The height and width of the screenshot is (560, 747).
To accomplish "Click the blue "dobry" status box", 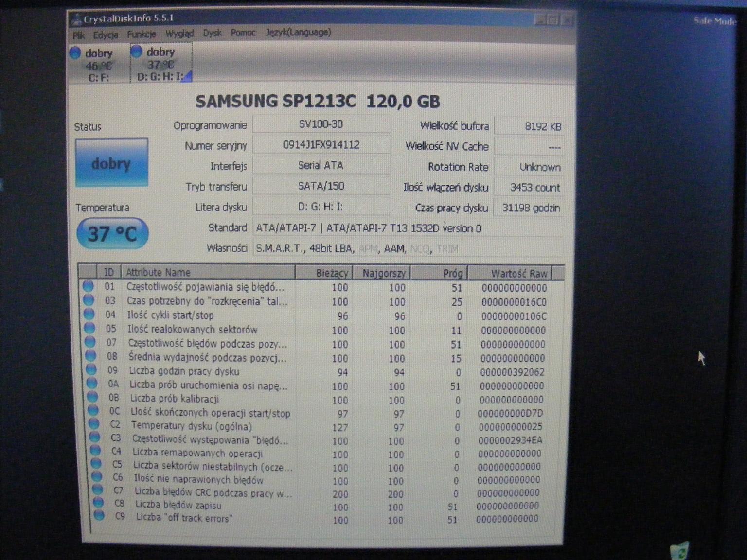I will click(111, 163).
